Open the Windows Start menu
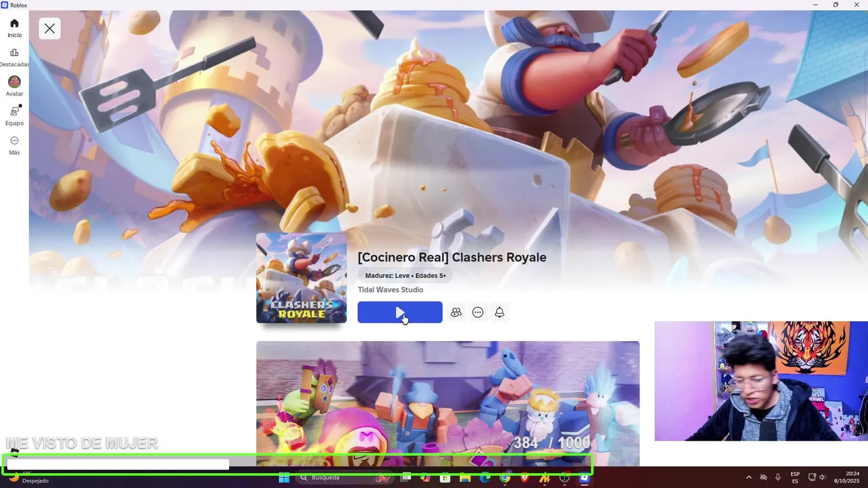Viewport: 868px width, 488px height. click(284, 478)
